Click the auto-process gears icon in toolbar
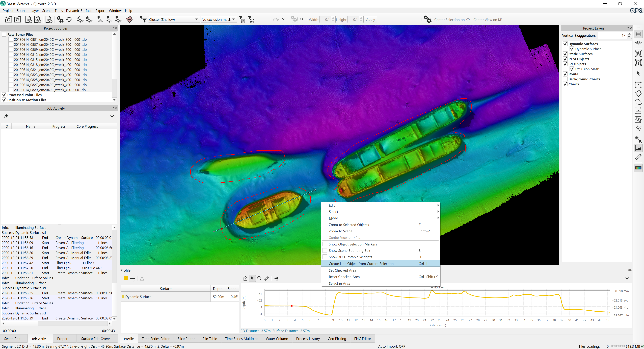Image resolution: width=644 pixels, height=349 pixels. tap(60, 19)
